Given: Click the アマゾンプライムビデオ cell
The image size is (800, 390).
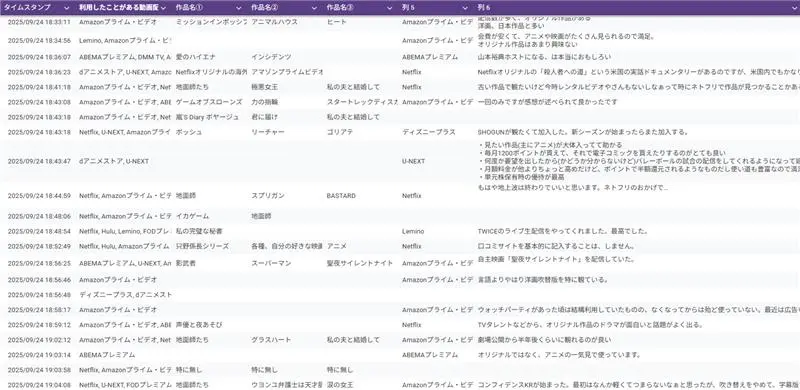Looking at the screenshot, I should click(287, 72).
